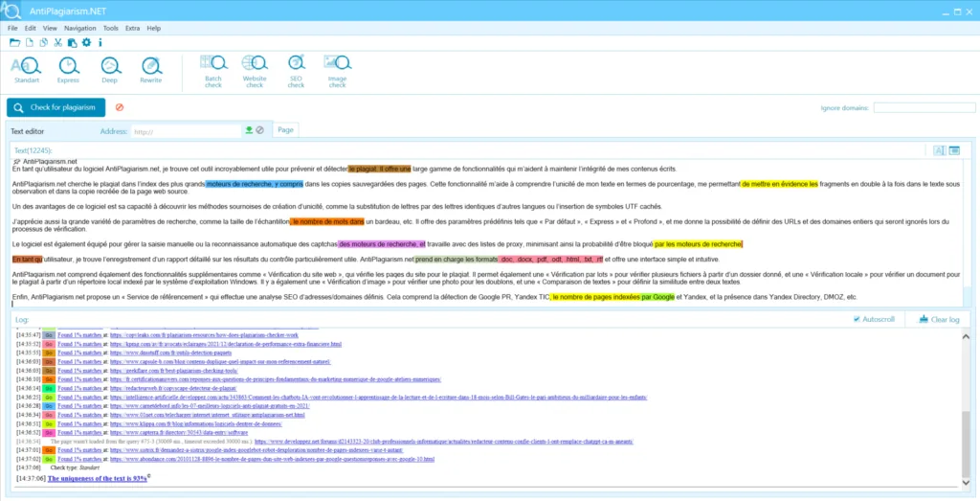The width and height of the screenshot is (980, 501).
Task: Open the abondance.com pages-indexees link
Action: (x=272, y=459)
